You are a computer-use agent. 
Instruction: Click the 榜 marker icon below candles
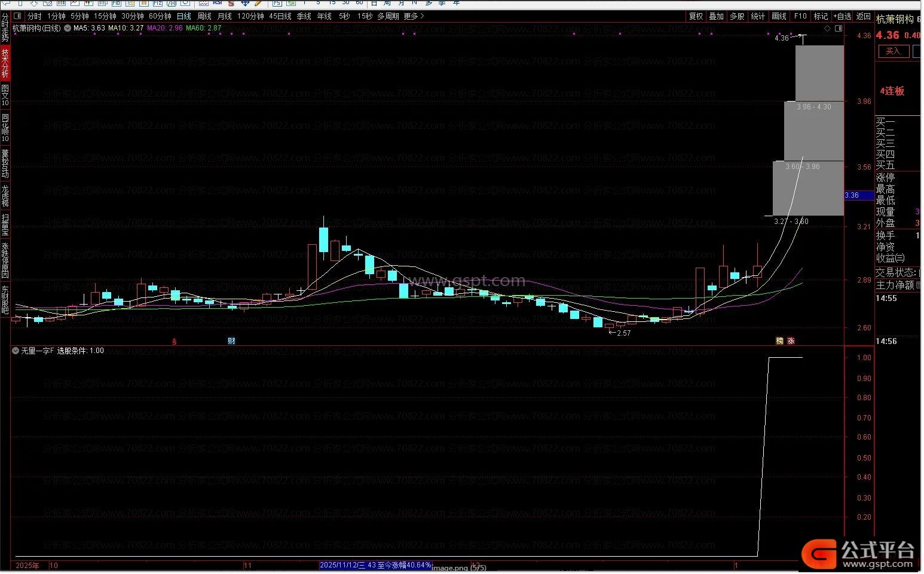[x=779, y=341]
